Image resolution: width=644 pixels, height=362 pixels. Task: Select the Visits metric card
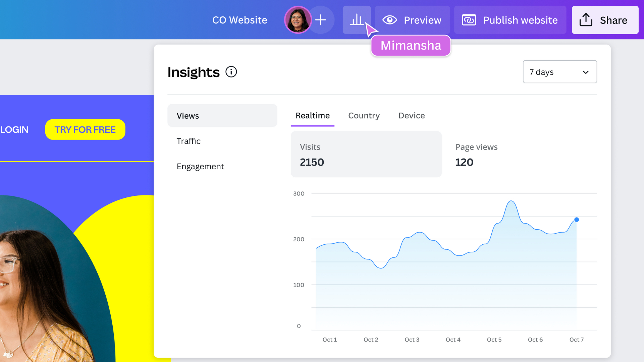point(366,154)
